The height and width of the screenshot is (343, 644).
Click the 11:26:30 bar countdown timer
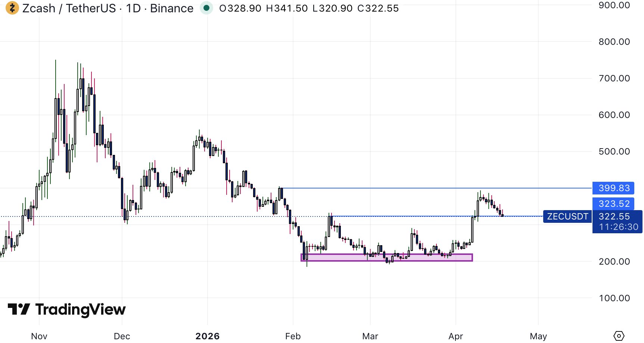(x=618, y=227)
